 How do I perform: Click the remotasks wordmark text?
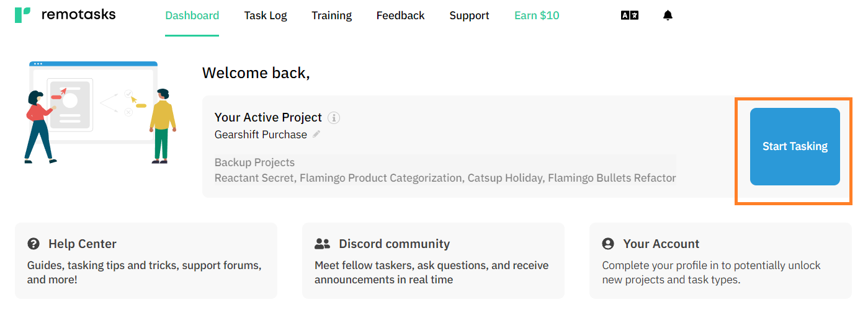[x=78, y=14]
